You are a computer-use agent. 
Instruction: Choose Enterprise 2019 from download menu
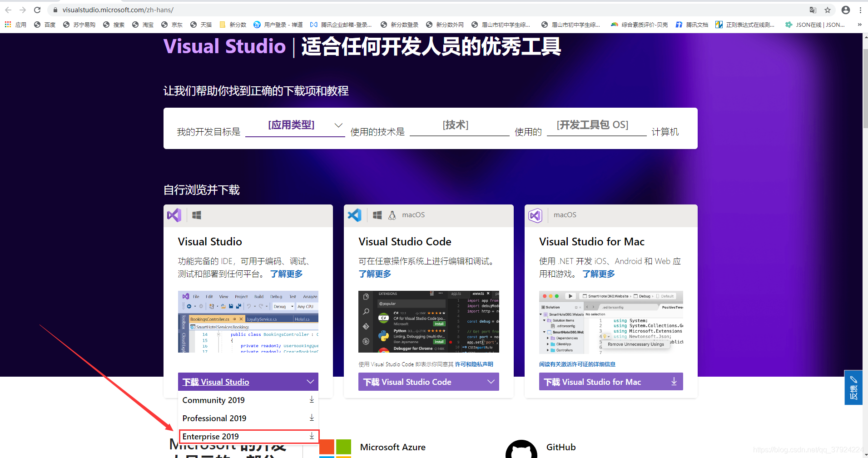pyautogui.click(x=249, y=436)
